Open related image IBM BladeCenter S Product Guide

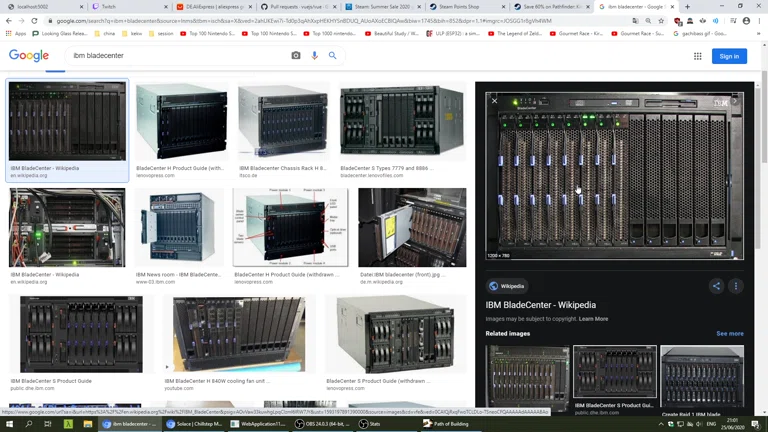click(615, 372)
